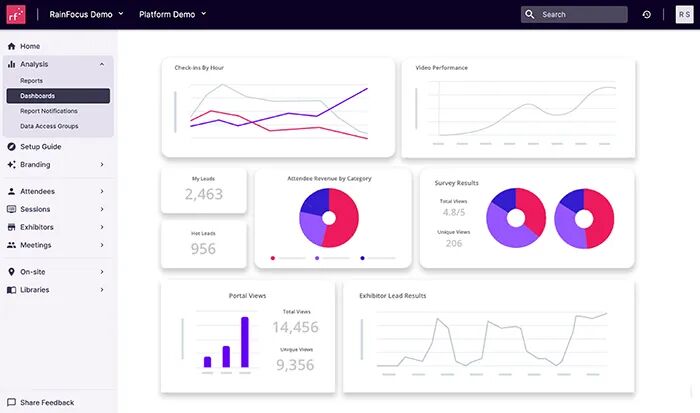Expand the Branding submenu chevron

point(102,164)
